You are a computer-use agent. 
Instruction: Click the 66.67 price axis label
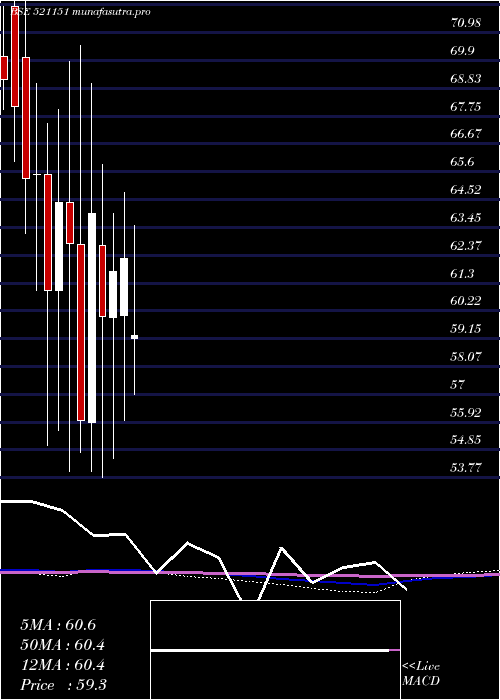[466, 134]
